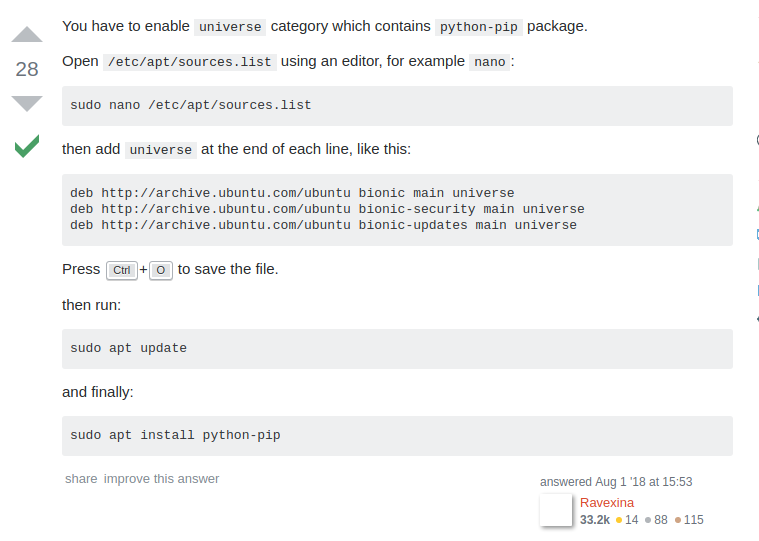Click the inline /etc/apt/sources.list code text
Viewport: 759px width, 541px height.
189,62
